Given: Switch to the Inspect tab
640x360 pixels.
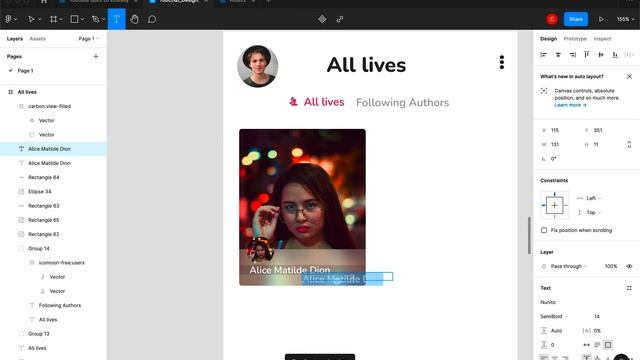Looking at the screenshot, I should [602, 39].
